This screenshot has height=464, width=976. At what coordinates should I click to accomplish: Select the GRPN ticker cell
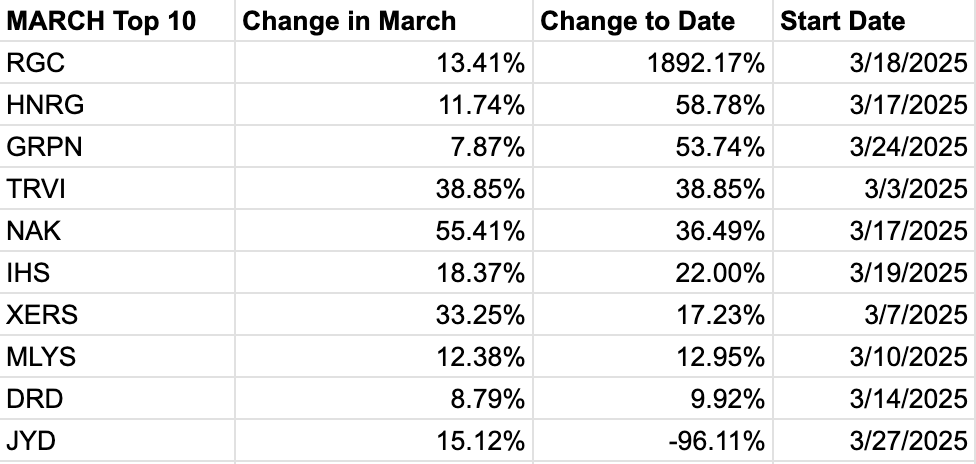point(117,146)
